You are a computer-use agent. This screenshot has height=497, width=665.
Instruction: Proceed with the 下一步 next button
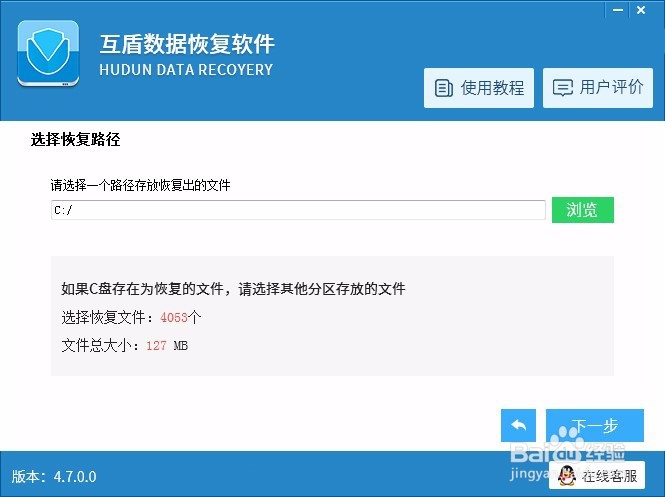coord(595,425)
